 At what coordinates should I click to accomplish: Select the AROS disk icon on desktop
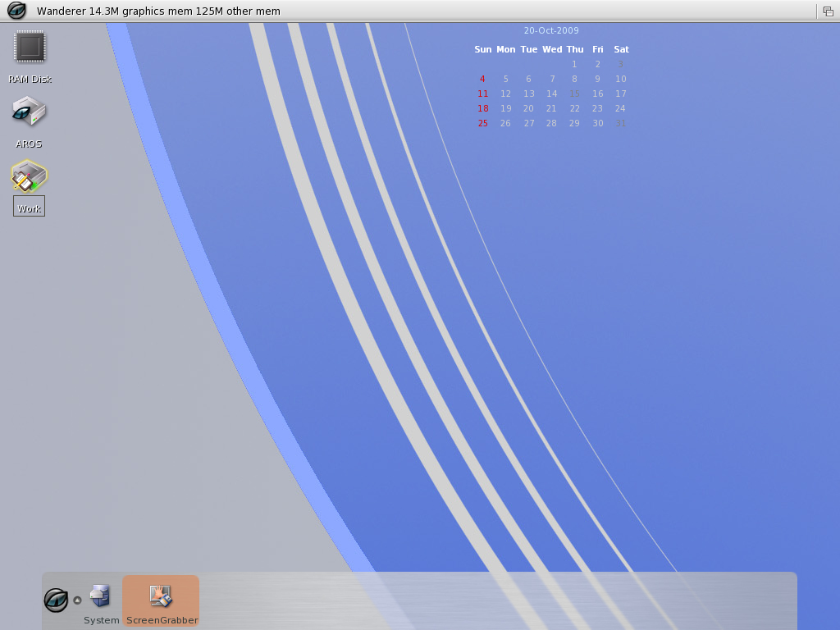[30, 112]
